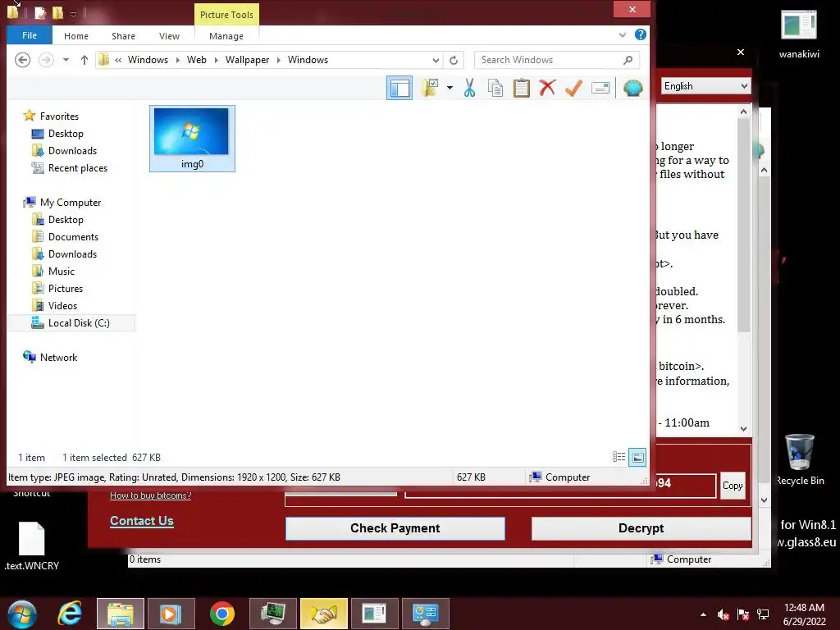This screenshot has height=630, width=840.
Task: Open the quick access toolbar dropdown
Action: point(73,14)
